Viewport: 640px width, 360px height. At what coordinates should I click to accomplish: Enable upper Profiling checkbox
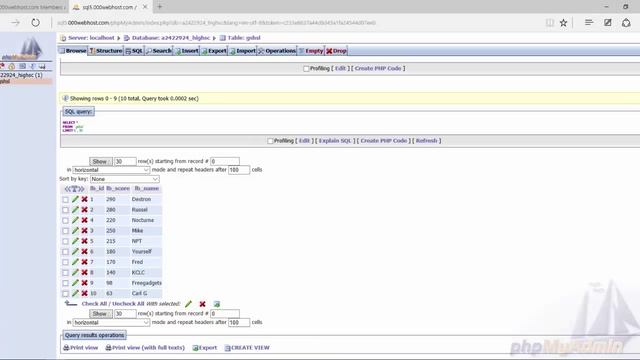pos(306,69)
